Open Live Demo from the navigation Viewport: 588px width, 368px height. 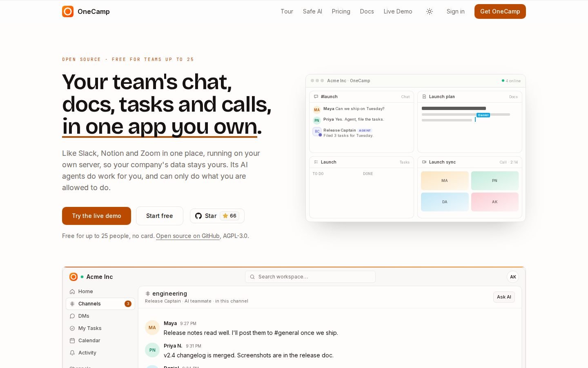coord(398,11)
